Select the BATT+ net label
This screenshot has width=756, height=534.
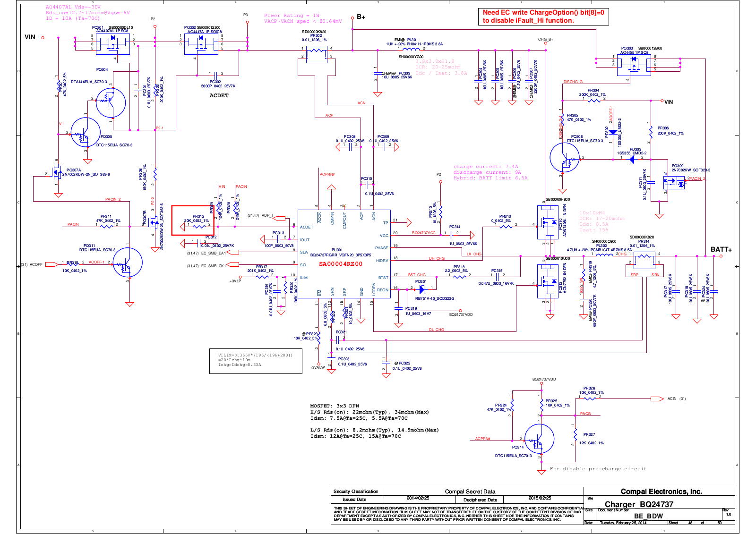(x=721, y=249)
